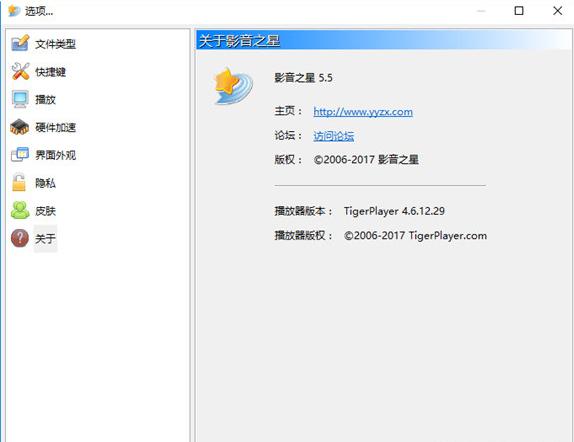The height and width of the screenshot is (442, 574).
Task: Open the 快捷键 settings page
Action: pos(51,72)
